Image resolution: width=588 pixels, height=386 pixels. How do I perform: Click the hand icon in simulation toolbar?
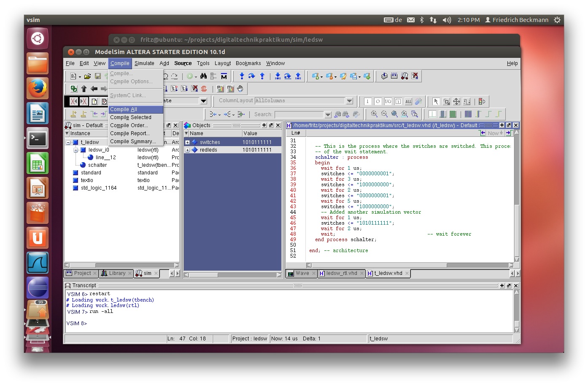[x=240, y=89]
